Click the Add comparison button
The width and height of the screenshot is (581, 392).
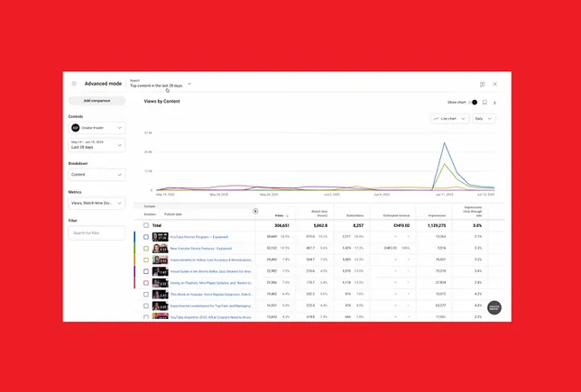click(x=97, y=101)
